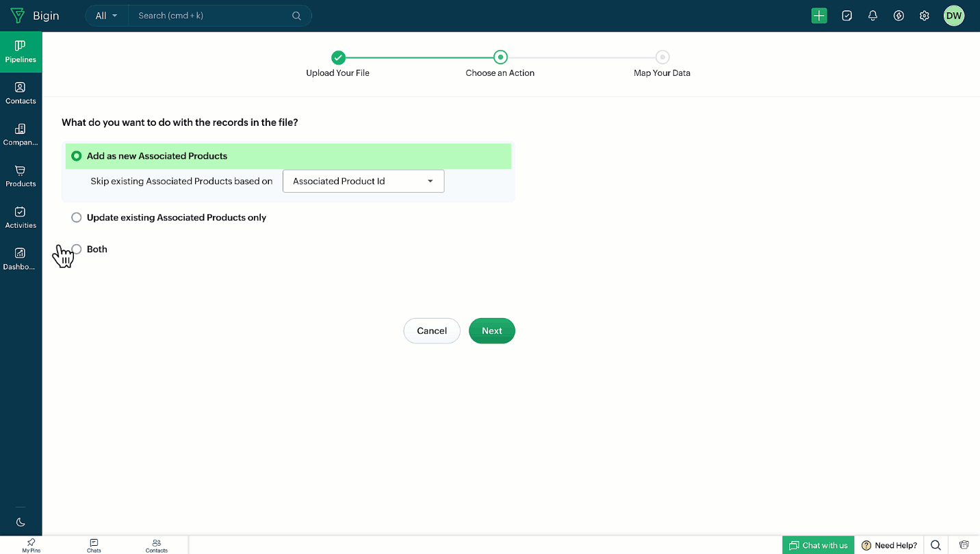Open the Pipelines module in sidebar
Viewport: 980px width, 554px height.
point(21,52)
